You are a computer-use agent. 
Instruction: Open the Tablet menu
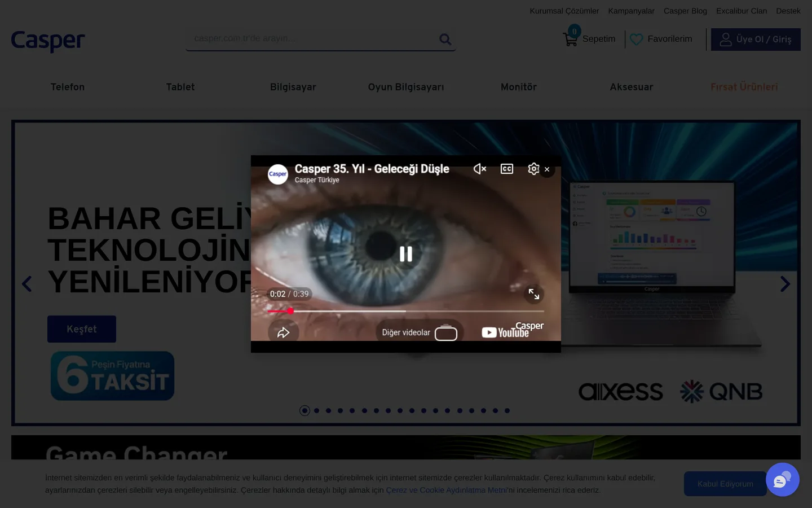coord(180,87)
